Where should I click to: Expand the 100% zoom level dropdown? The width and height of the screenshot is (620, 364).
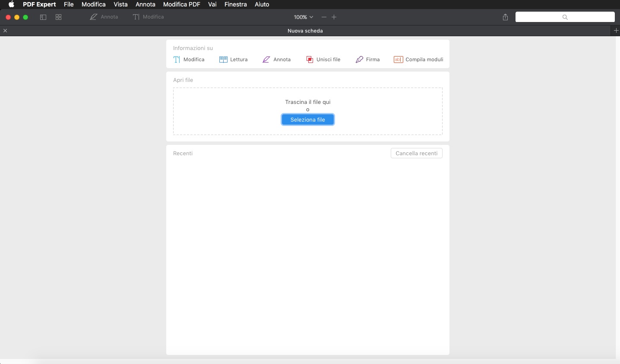(304, 17)
